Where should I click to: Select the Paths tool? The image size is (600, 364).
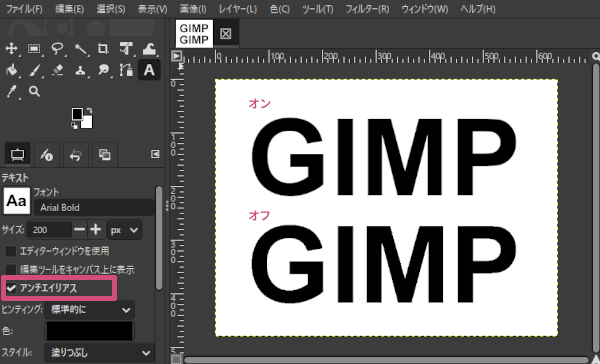point(126,70)
